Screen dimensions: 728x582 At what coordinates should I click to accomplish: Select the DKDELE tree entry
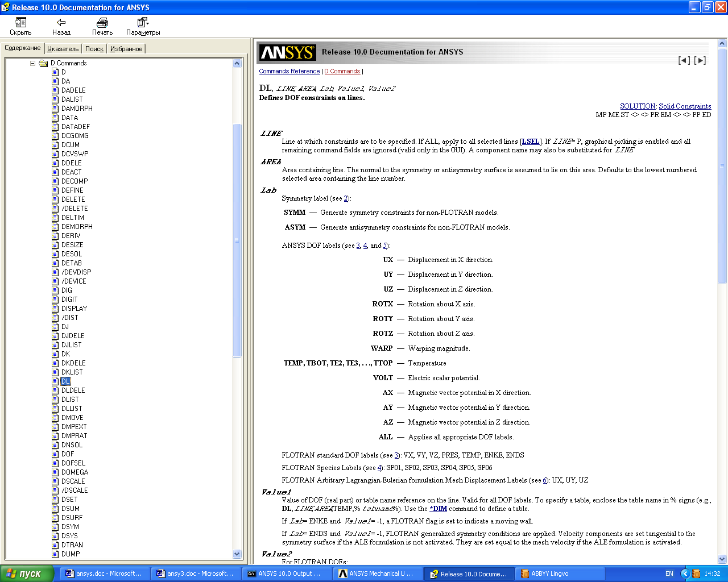click(x=73, y=363)
